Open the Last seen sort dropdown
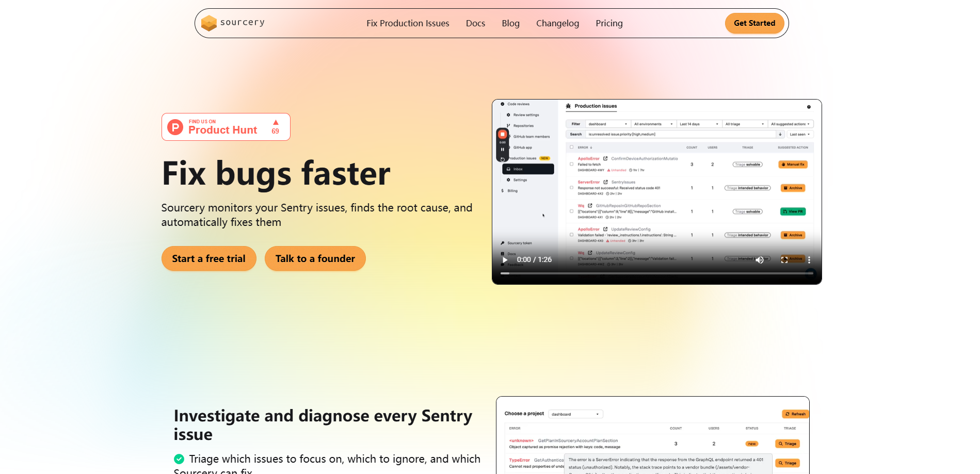This screenshot has height=474, width=980. click(799, 134)
